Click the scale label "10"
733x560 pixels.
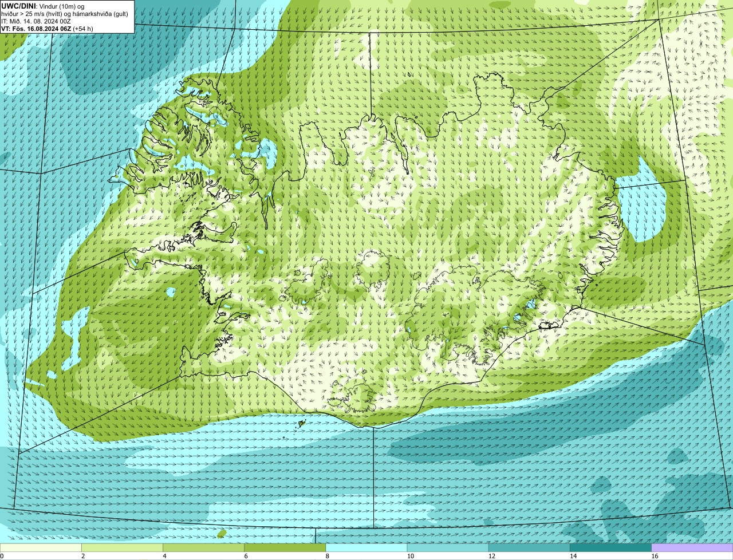click(x=410, y=556)
